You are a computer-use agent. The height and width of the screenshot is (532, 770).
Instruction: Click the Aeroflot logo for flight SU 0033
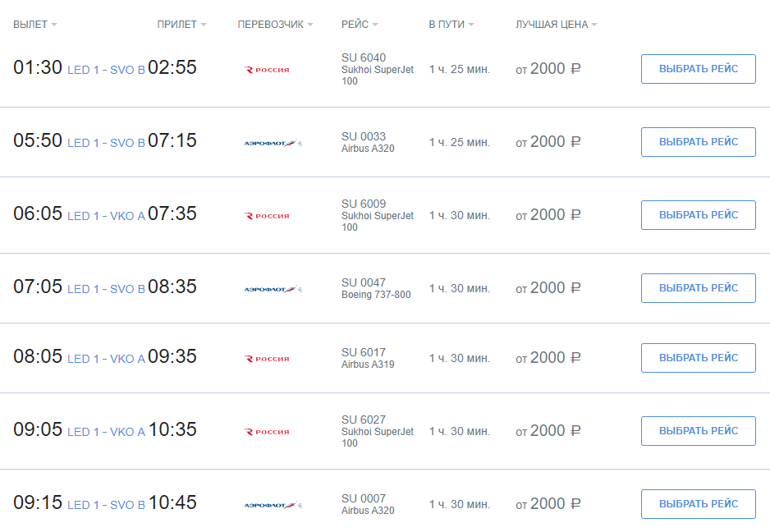tap(273, 144)
